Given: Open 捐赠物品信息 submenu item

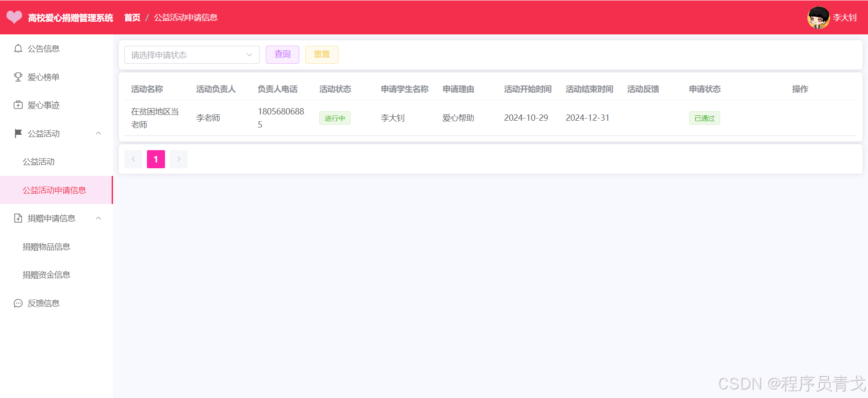Looking at the screenshot, I should 57,246.
